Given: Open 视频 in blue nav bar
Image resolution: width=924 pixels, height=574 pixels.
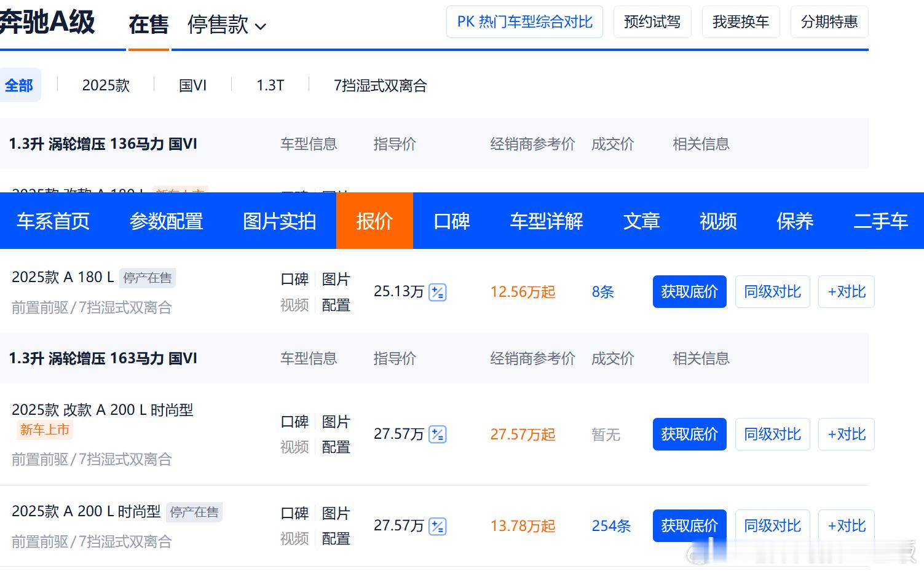Looking at the screenshot, I should click(718, 221).
